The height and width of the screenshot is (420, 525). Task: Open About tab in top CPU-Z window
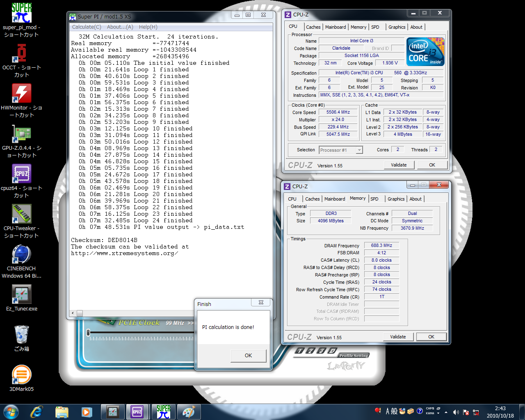pyautogui.click(x=416, y=27)
